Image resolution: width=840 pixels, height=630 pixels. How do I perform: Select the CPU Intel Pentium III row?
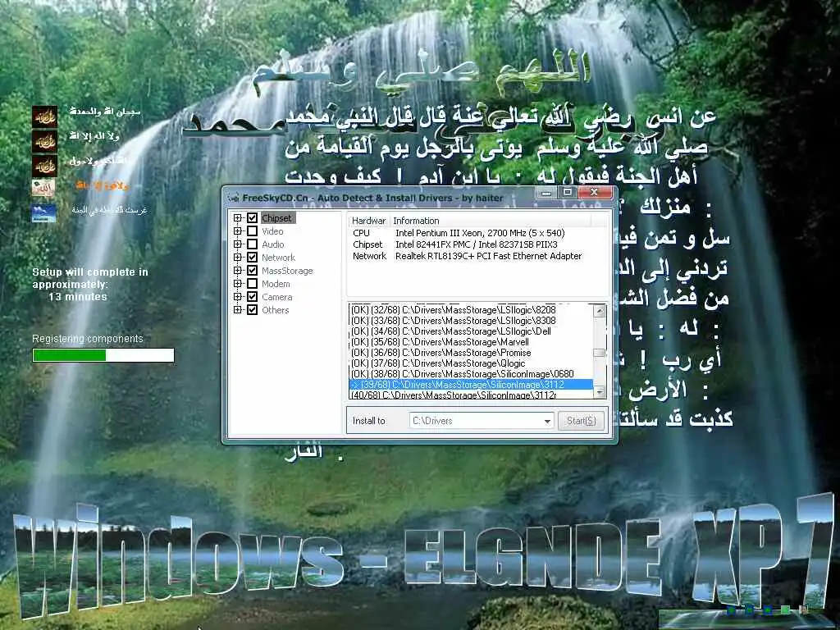478,233
